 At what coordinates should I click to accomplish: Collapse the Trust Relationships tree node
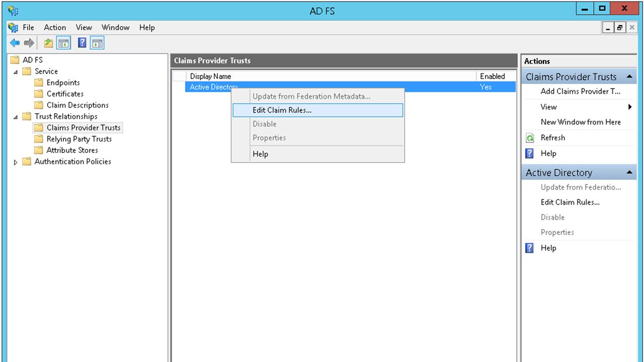pyautogui.click(x=16, y=117)
